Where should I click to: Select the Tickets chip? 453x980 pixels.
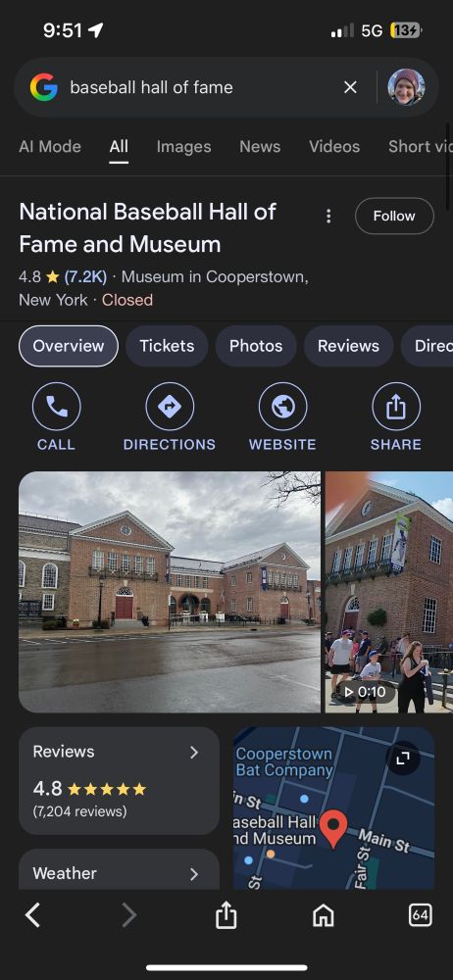[x=167, y=346]
